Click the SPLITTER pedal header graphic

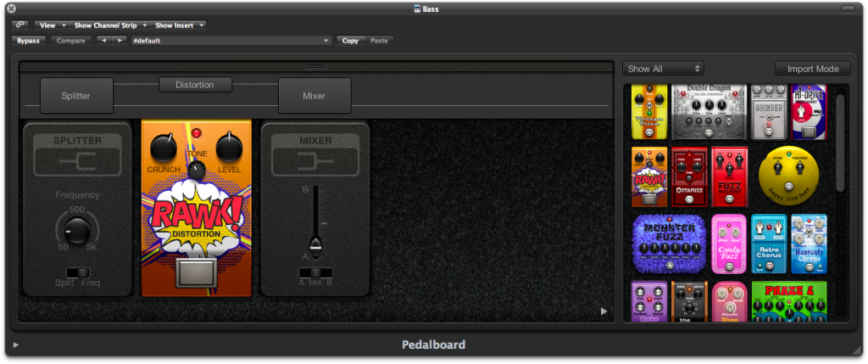77,154
